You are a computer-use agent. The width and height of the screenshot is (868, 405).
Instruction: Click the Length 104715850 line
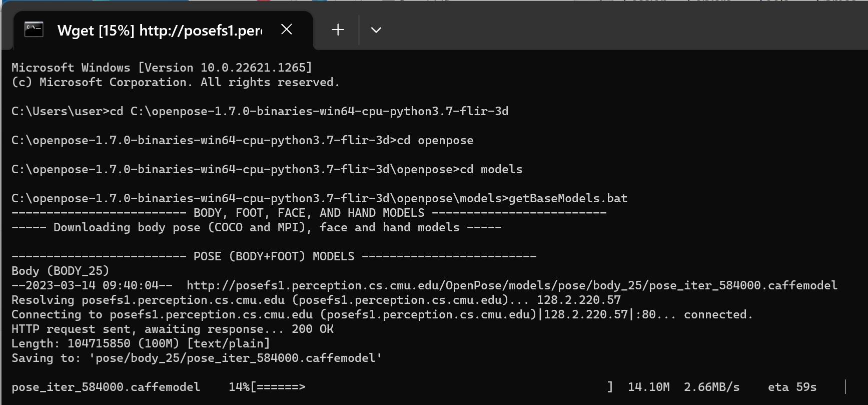tap(141, 343)
